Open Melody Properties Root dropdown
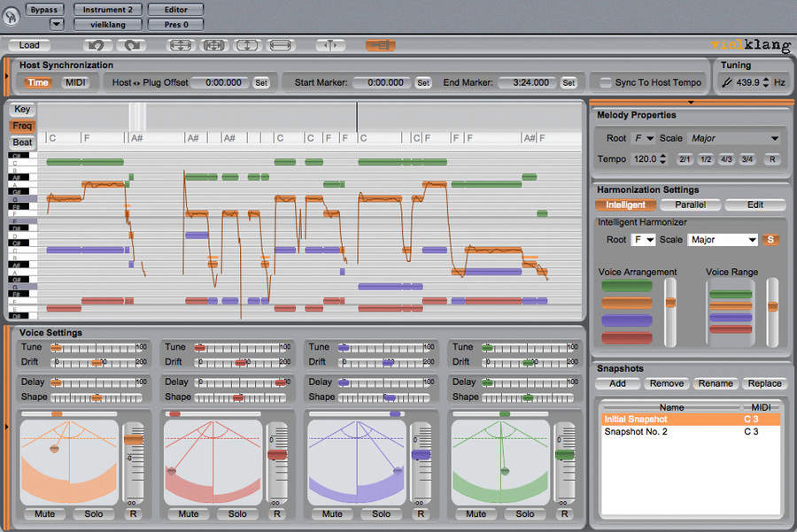Image resolution: width=797 pixels, height=532 pixels. click(643, 138)
